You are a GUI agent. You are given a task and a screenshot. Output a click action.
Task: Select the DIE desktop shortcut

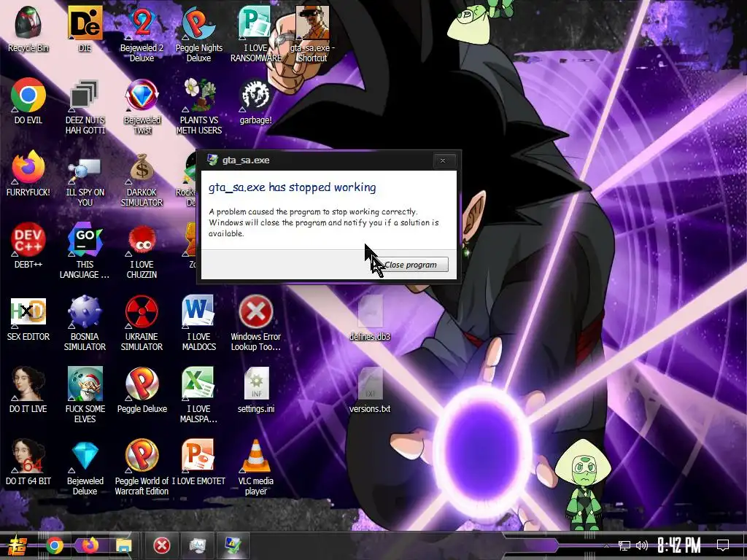pyautogui.click(x=85, y=23)
